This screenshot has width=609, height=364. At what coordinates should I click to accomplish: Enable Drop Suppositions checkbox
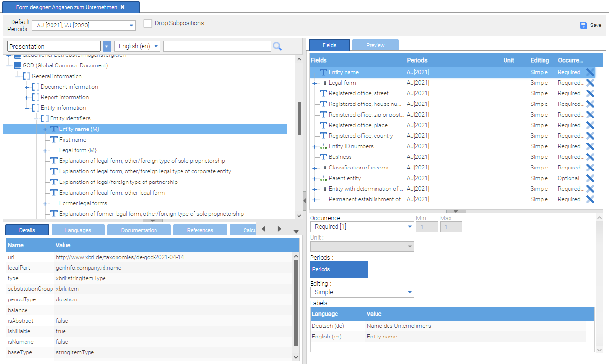(148, 24)
